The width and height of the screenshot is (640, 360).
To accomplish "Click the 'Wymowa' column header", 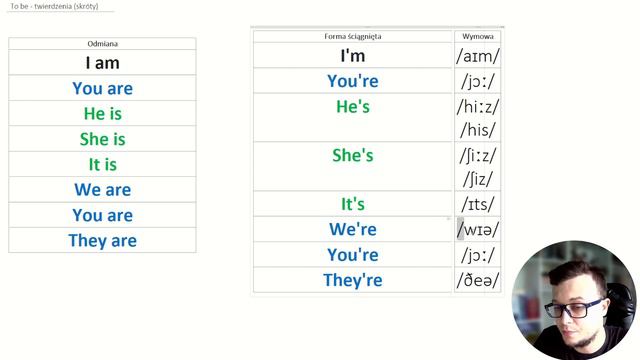I will (478, 36).
